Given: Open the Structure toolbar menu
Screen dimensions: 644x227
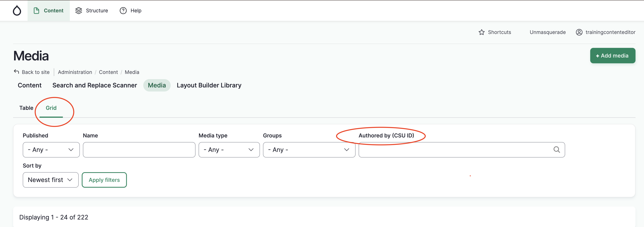Looking at the screenshot, I should [x=92, y=10].
